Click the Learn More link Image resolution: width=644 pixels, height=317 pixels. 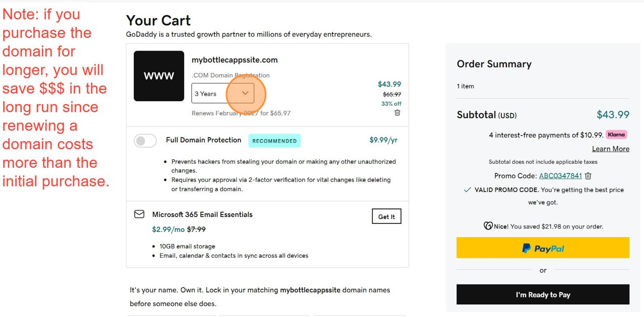coord(611,148)
